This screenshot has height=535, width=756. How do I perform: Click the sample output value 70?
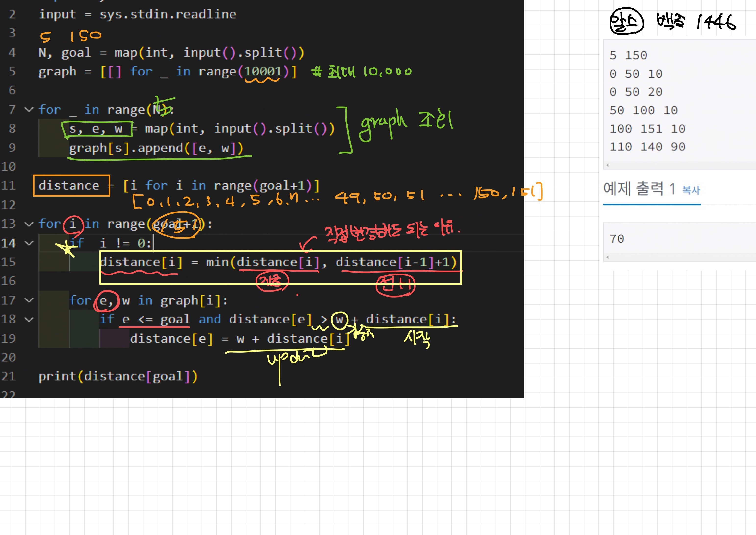click(x=616, y=239)
